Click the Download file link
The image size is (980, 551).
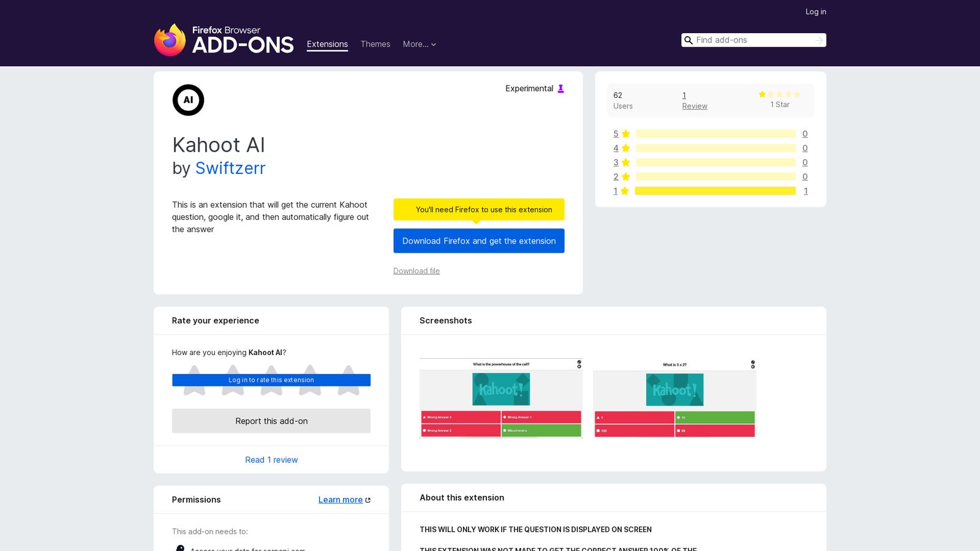[x=417, y=271]
